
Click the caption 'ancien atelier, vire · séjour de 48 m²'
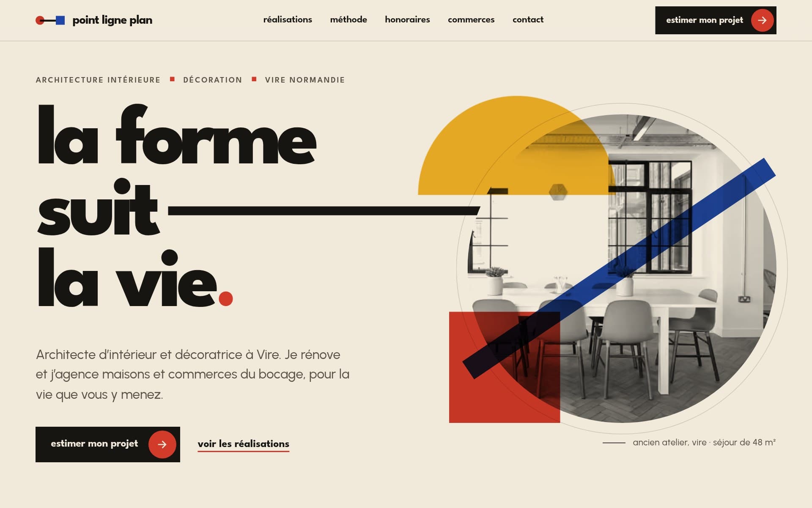point(704,442)
